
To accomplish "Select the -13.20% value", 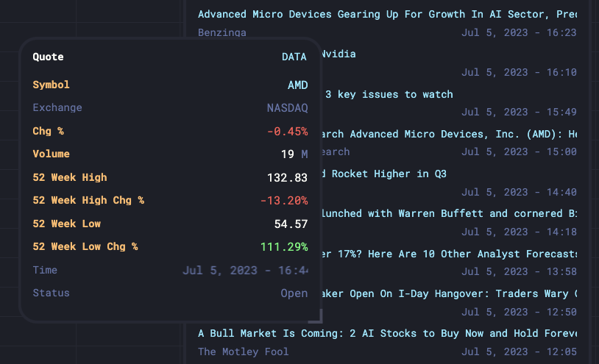I will pos(284,200).
